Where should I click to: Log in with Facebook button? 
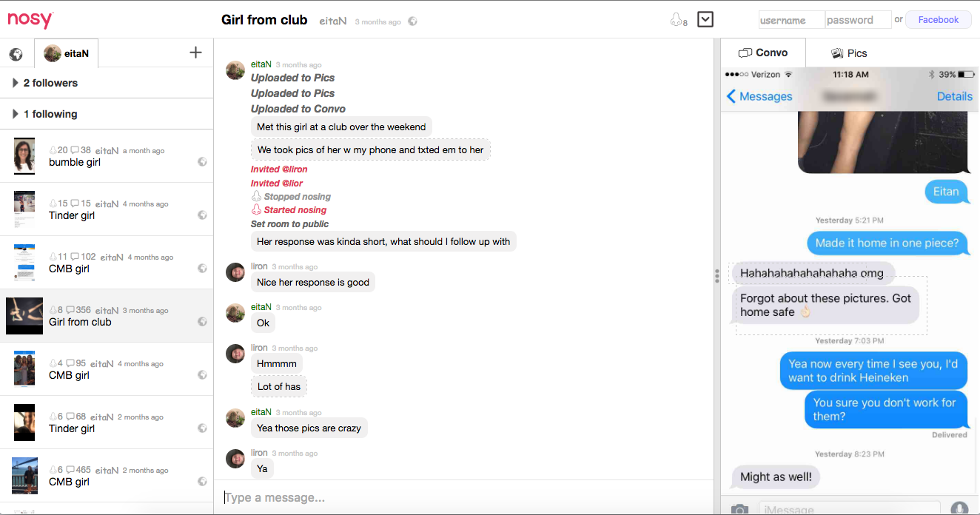(938, 20)
